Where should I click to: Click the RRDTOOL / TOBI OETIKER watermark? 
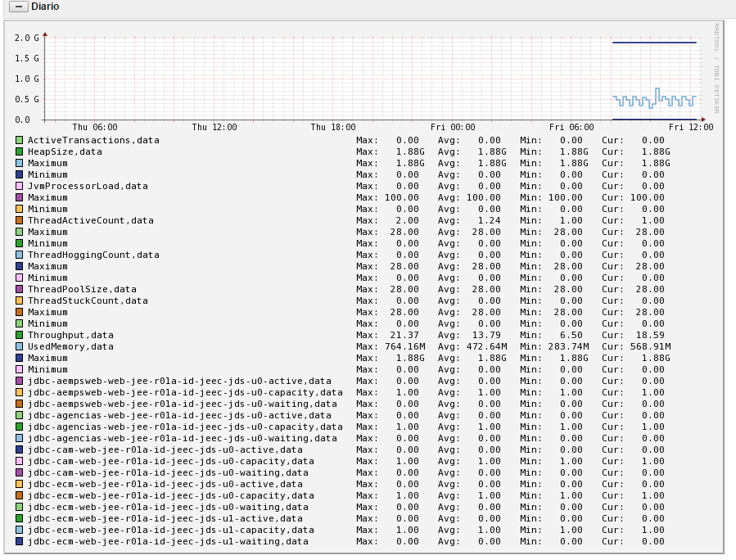click(x=716, y=68)
